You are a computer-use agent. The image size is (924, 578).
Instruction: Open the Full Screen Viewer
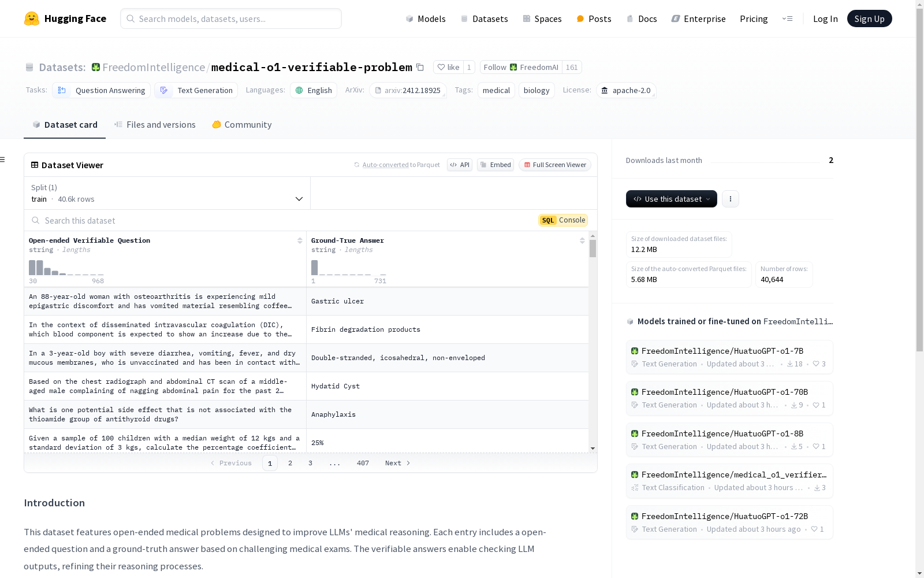554,165
